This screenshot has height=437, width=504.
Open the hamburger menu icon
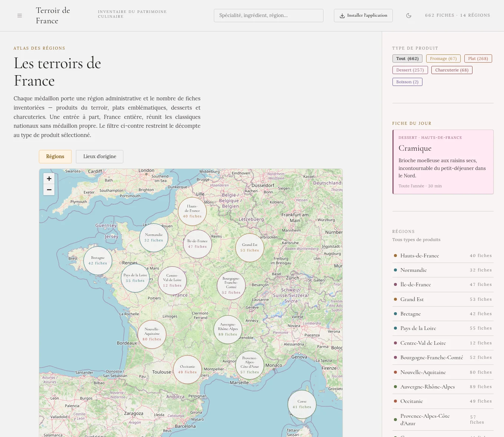coord(20,16)
